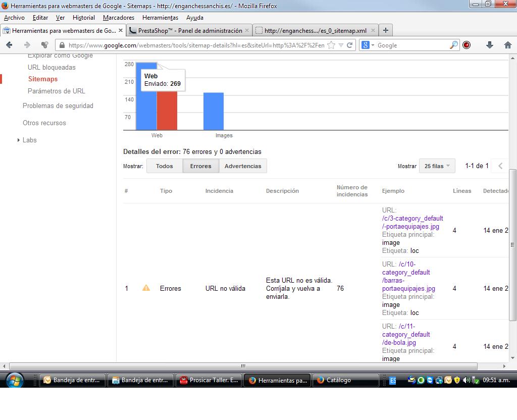Click the blue Images bar in chart
517x420 pixels.
point(214,112)
